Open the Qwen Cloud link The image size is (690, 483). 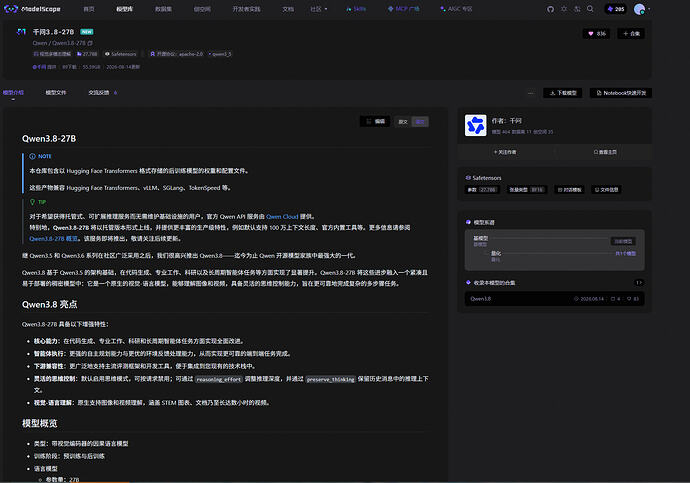pyautogui.click(x=282, y=216)
